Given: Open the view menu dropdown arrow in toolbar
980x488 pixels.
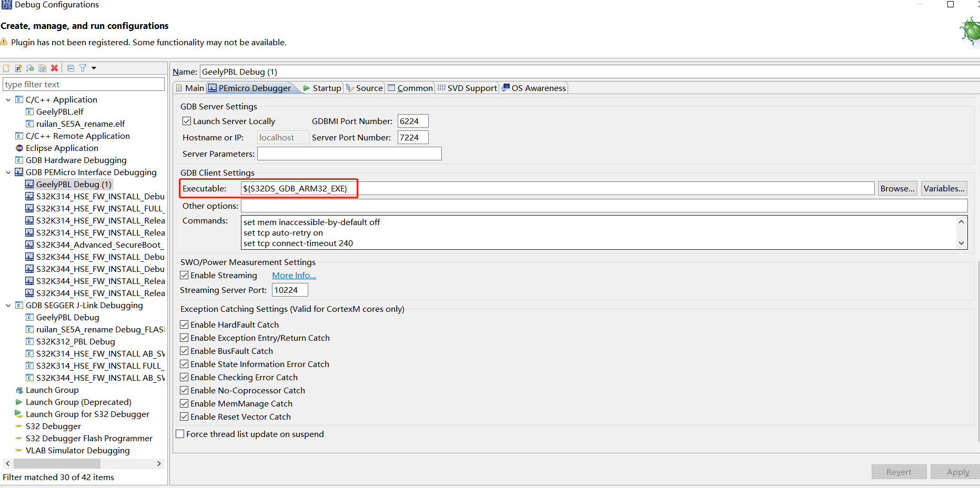Looking at the screenshot, I should coord(93,68).
